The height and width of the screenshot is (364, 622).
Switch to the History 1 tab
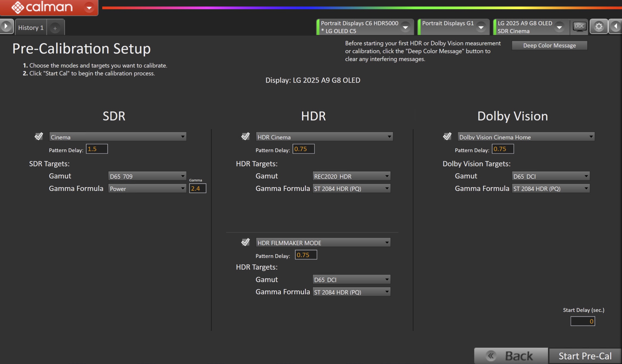tap(31, 28)
